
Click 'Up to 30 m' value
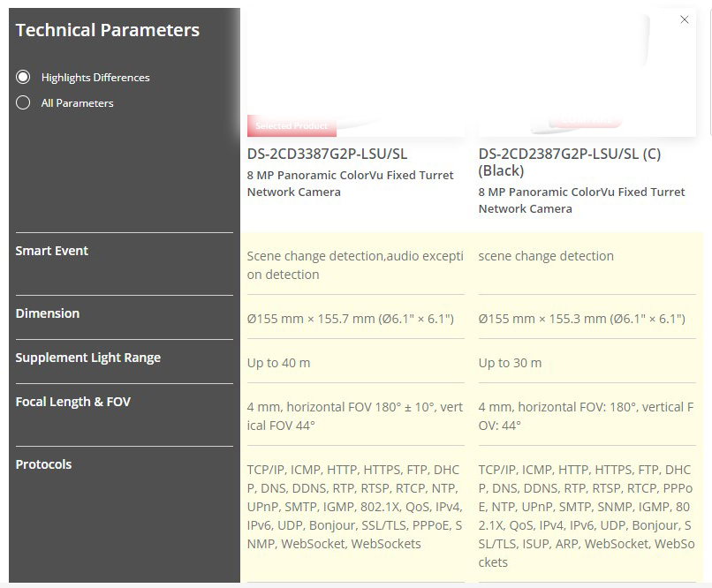click(x=510, y=363)
